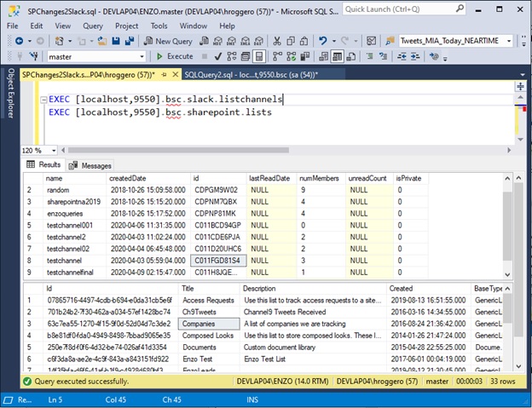Select Results to Grid icon

point(337,56)
